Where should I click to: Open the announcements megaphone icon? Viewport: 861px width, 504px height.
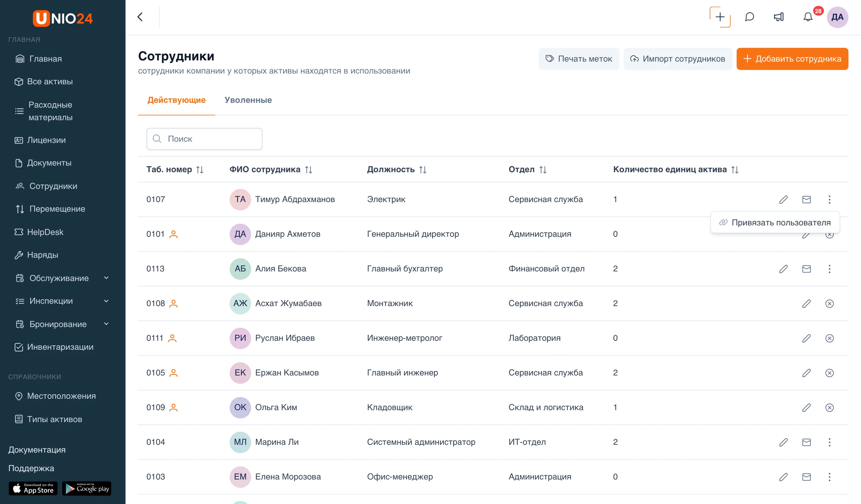click(779, 17)
